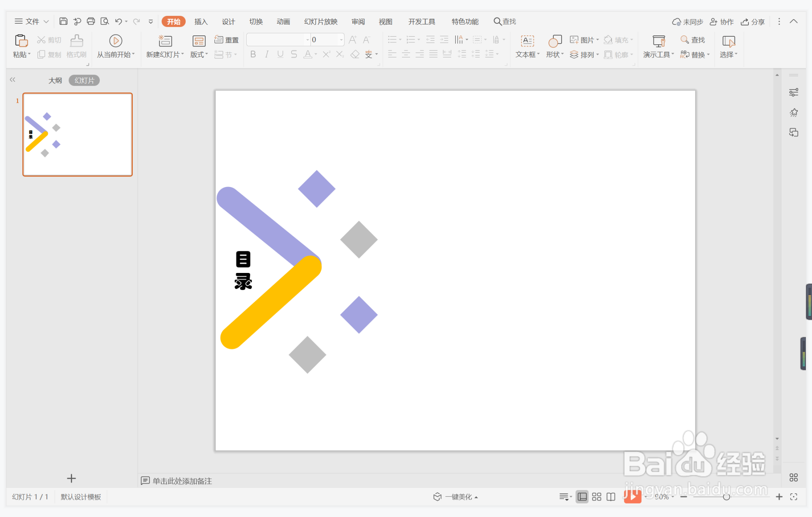Switch to slide sorter view icon
The image size is (812, 517).
[x=597, y=497]
